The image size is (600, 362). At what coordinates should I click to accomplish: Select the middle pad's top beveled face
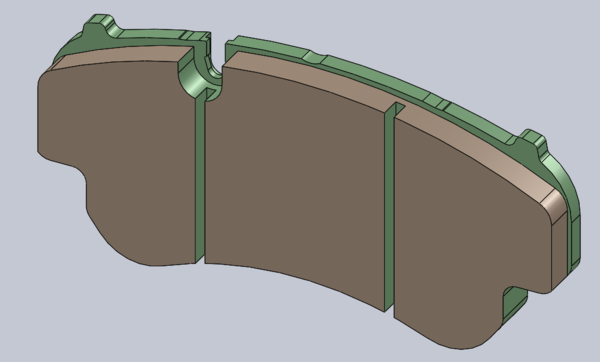[306, 81]
